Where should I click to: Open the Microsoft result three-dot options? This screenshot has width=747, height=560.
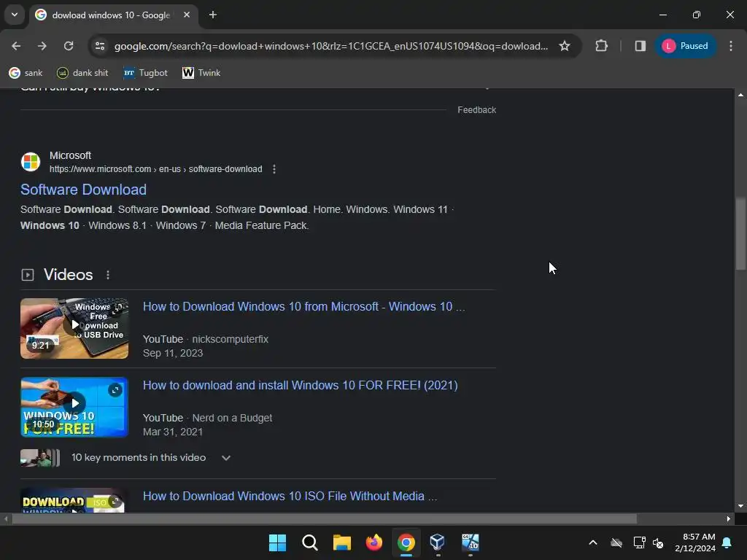(274, 169)
